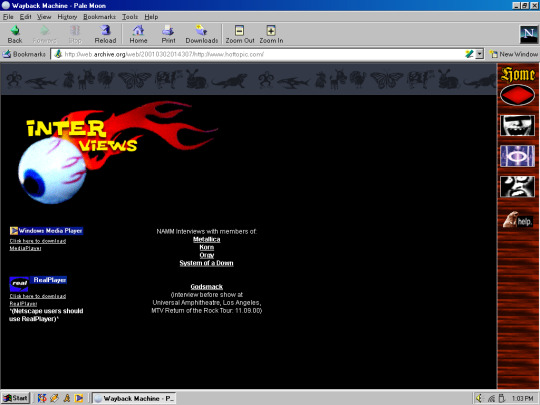This screenshot has height=405, width=540.
Task: Select the Wayback Machine taskbar button
Action: coord(134,398)
